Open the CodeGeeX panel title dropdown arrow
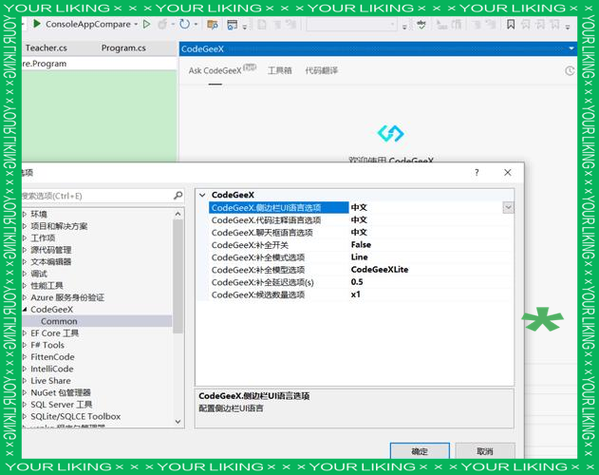 click(571, 49)
